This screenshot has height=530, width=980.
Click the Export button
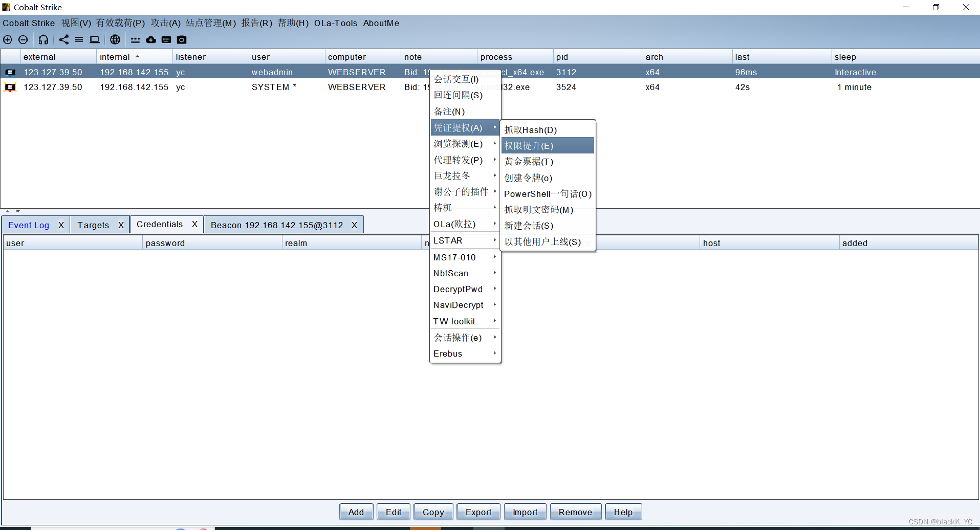click(478, 512)
